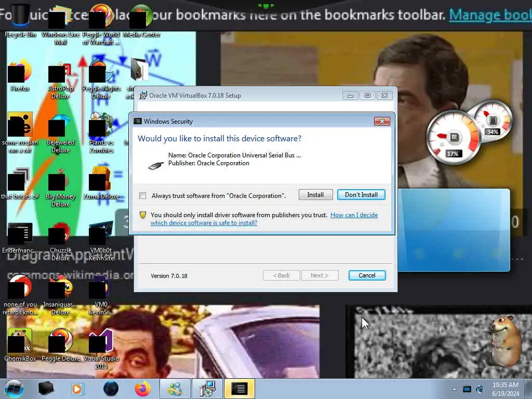Click the shield icon in Windows Security
Screen dimensions: 532x399
pyautogui.click(x=143, y=215)
